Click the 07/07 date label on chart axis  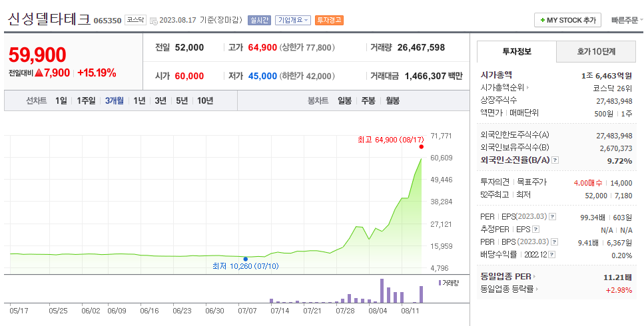tap(247, 311)
